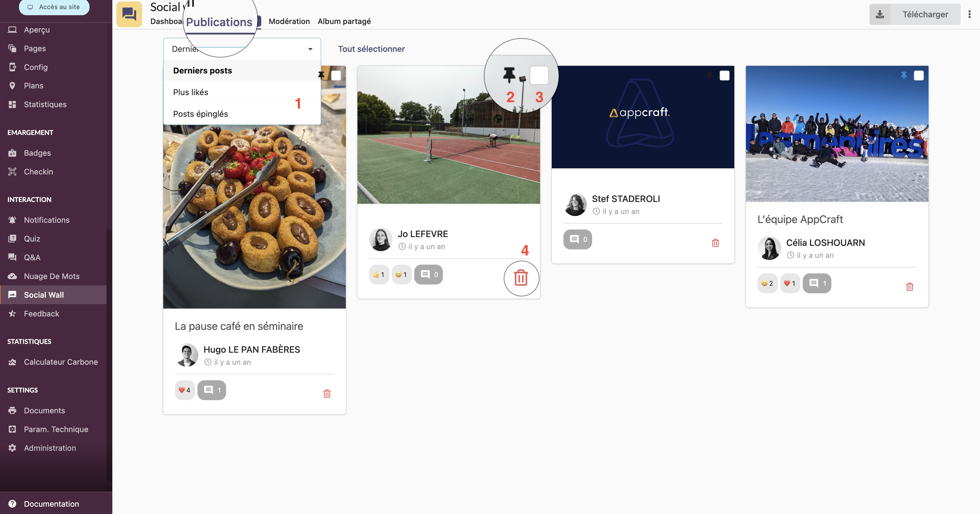Open comments on L'équipe AppCraft post
Image resolution: width=980 pixels, height=514 pixels.
point(816,283)
